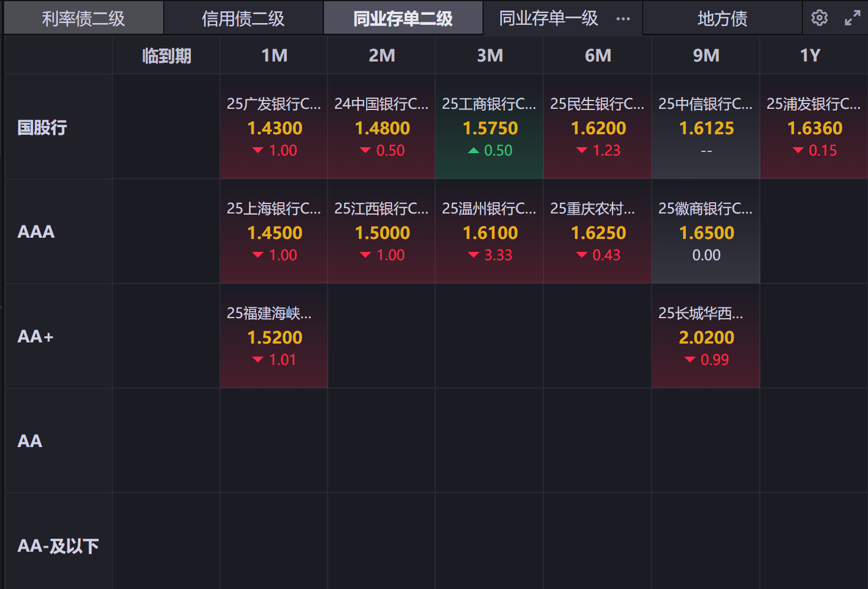
Task: Select the 25徽商银行 9M quote cell
Action: coord(706,232)
